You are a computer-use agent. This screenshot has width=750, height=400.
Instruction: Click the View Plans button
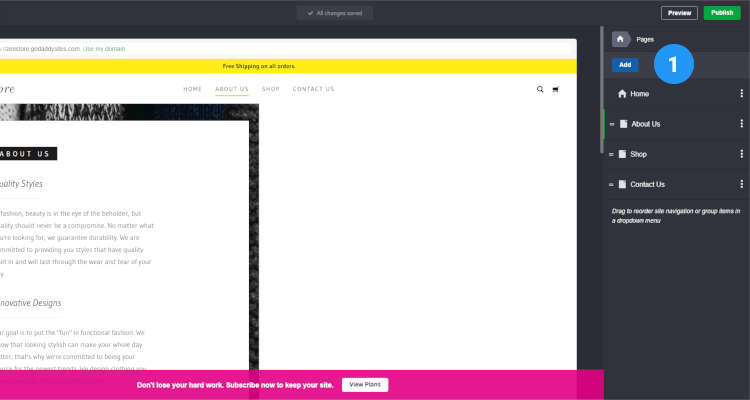coord(365,385)
